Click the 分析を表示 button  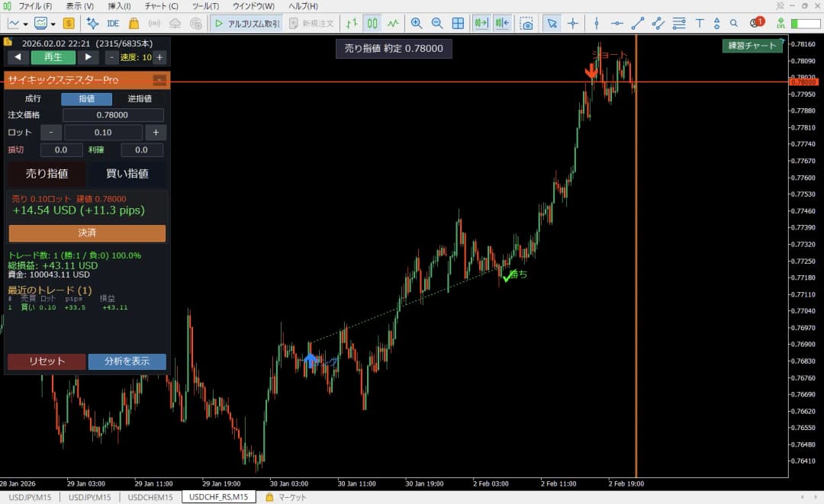[x=127, y=361]
